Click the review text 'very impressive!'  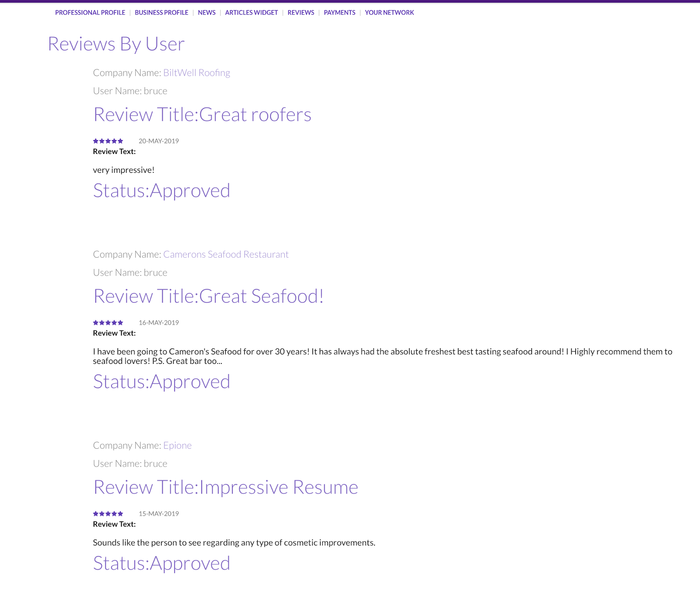[124, 170]
